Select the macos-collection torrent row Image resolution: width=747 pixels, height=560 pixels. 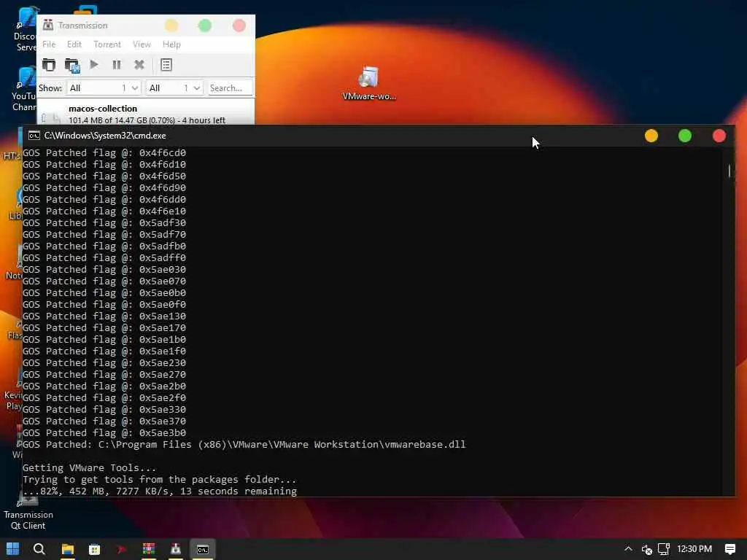coord(146,114)
